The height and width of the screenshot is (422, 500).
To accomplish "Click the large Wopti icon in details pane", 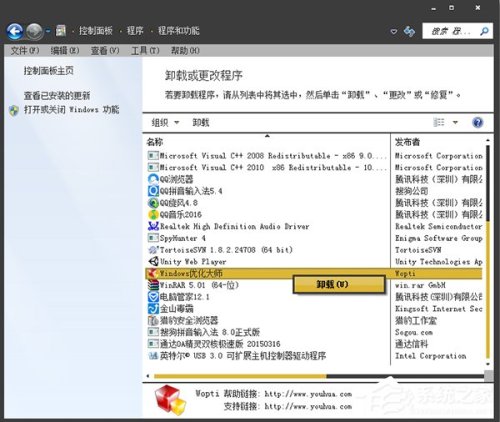I will coord(171,400).
